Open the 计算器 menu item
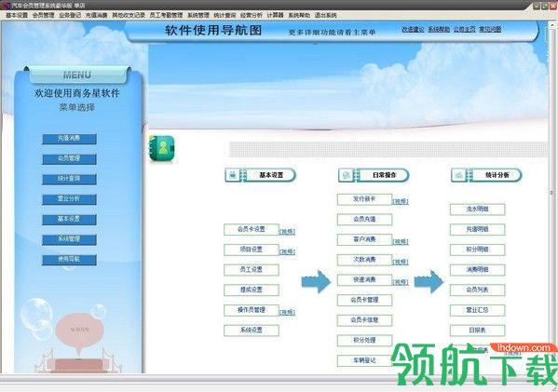The width and height of the screenshot is (558, 392). pyautogui.click(x=275, y=15)
